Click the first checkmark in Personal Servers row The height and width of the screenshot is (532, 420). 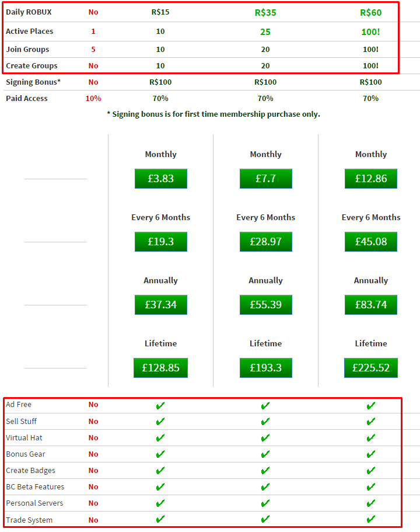coord(160,503)
